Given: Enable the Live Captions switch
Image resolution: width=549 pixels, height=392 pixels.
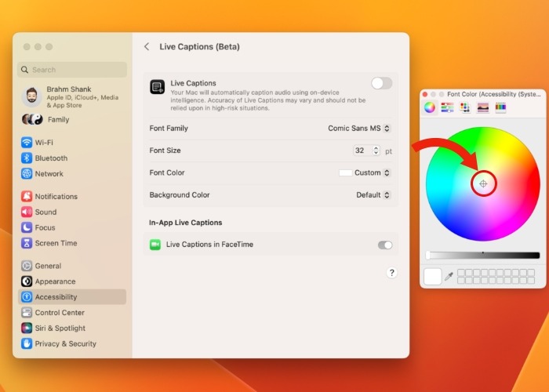Looking at the screenshot, I should (381, 83).
